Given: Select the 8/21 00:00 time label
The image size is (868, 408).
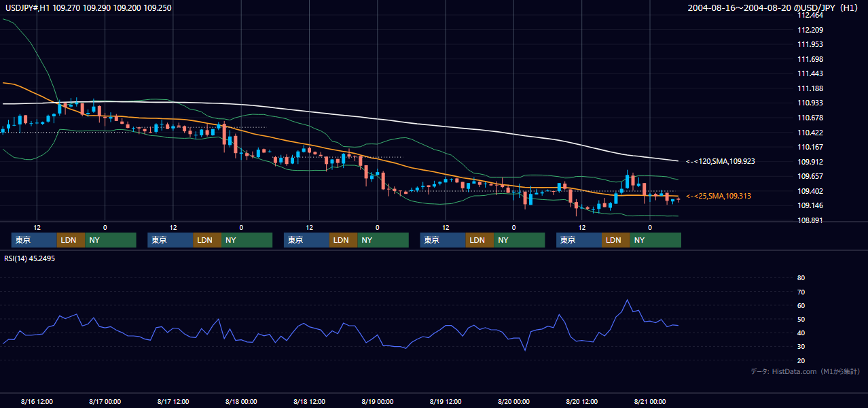Looking at the screenshot, I should 650,401.
